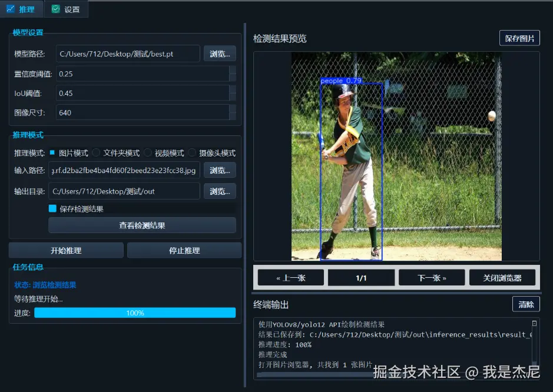Click the detection result preview image
This screenshot has width=553, height=392.
point(396,157)
